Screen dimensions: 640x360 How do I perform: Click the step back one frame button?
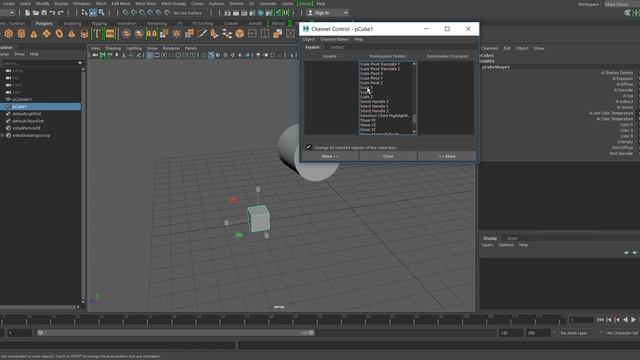609,320
